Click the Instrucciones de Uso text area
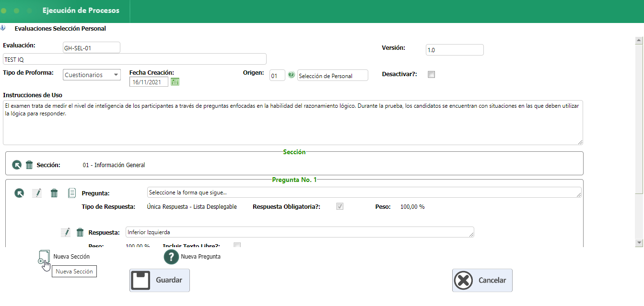 tap(293, 122)
